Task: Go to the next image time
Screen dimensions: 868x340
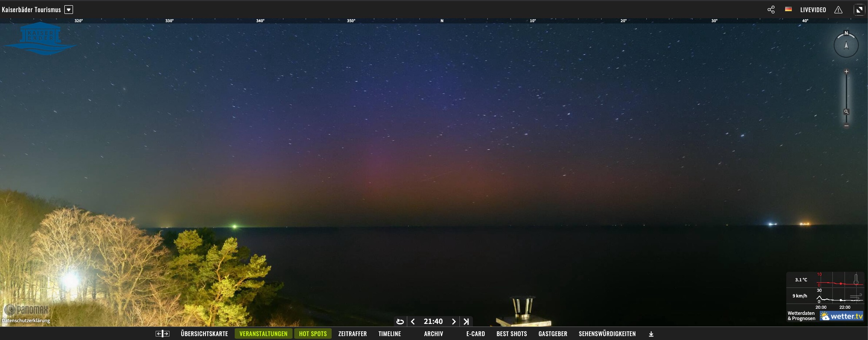Action: tap(454, 321)
